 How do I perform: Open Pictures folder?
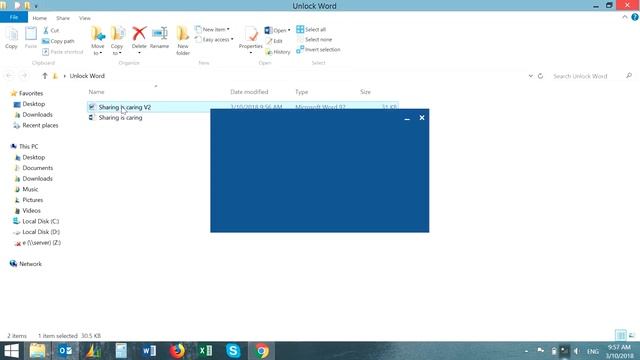click(x=33, y=200)
